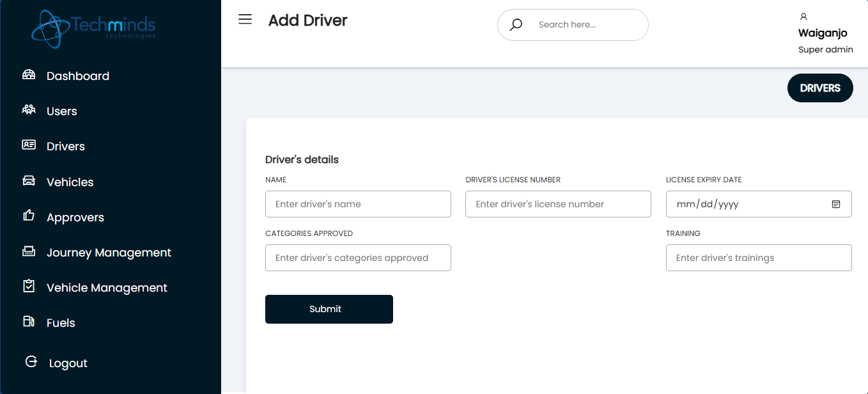Go to Fuels menu item
Image resolution: width=868 pixels, height=394 pixels.
pos(61,323)
